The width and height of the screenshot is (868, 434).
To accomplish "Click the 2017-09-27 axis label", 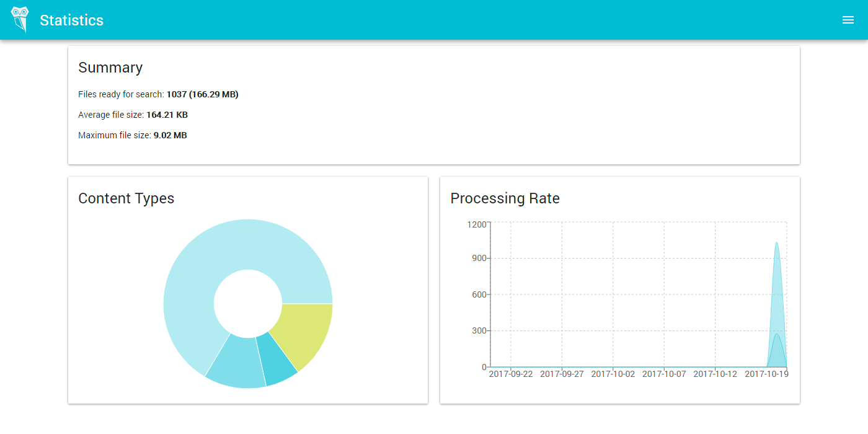I will [562, 374].
